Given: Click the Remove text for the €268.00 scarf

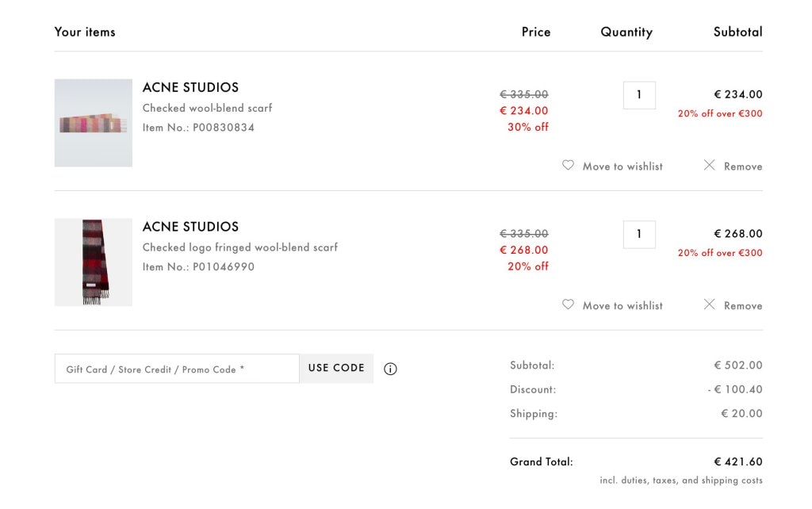Looking at the screenshot, I should (x=743, y=306).
